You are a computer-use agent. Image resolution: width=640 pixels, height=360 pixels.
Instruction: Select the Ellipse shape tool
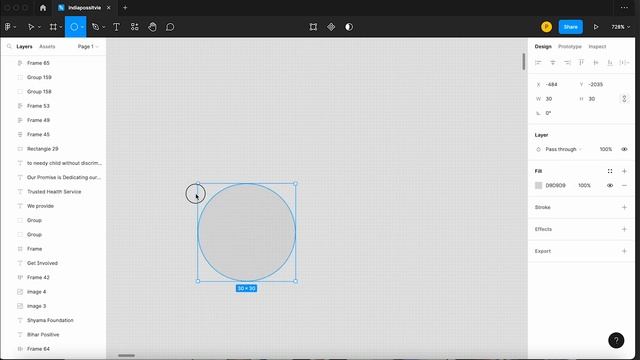tap(74, 27)
